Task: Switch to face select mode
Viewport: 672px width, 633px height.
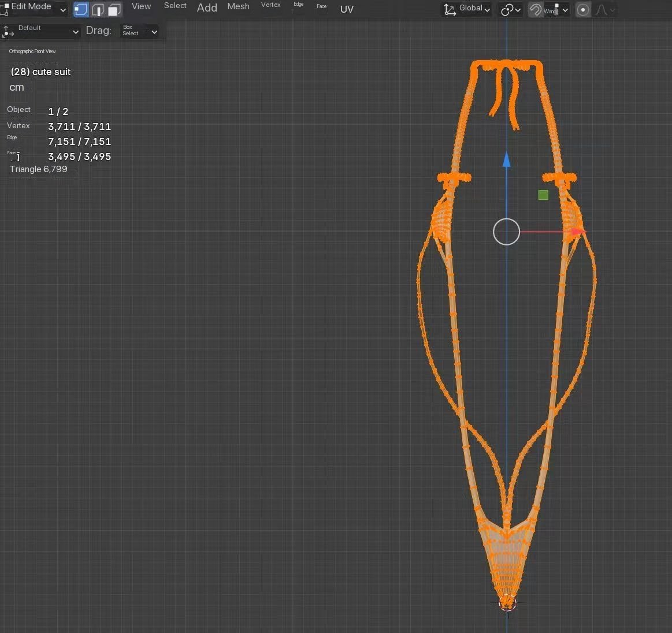Action: coord(114,10)
